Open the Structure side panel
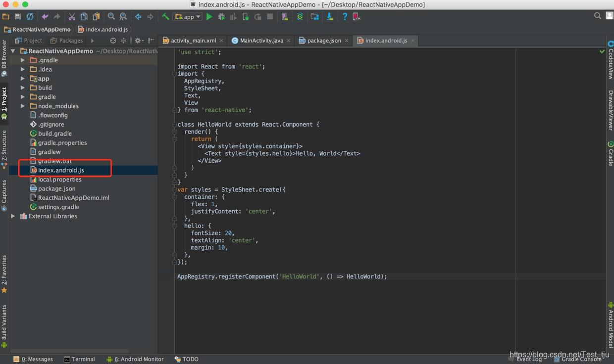 pyautogui.click(x=4, y=149)
